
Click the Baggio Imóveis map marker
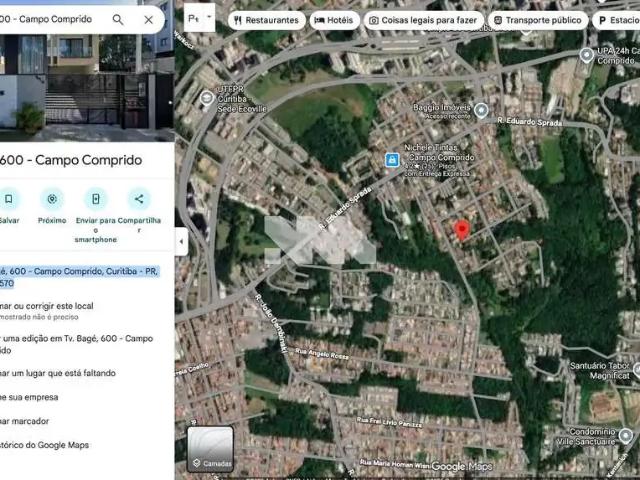(x=482, y=111)
